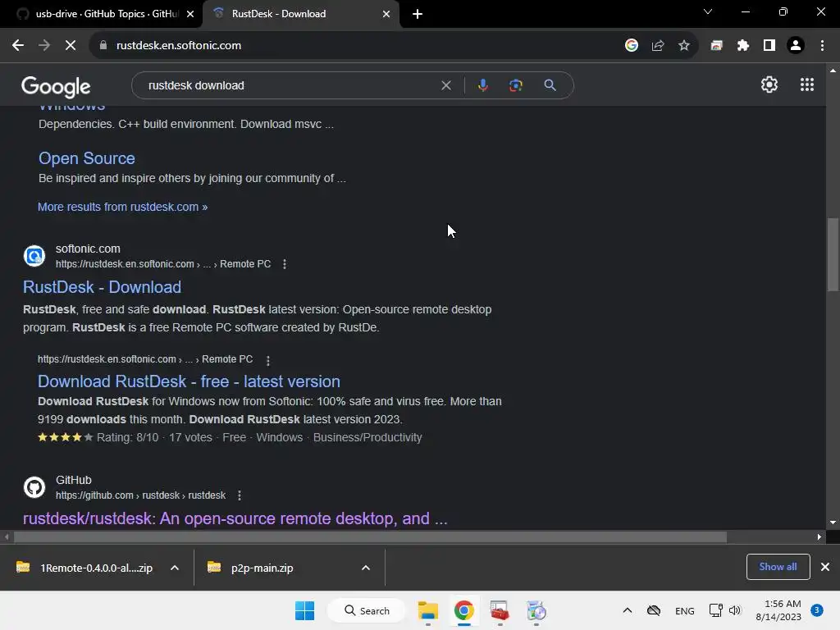Search by voice microphone icon
Viewport: 840px width, 630px height.
482,85
